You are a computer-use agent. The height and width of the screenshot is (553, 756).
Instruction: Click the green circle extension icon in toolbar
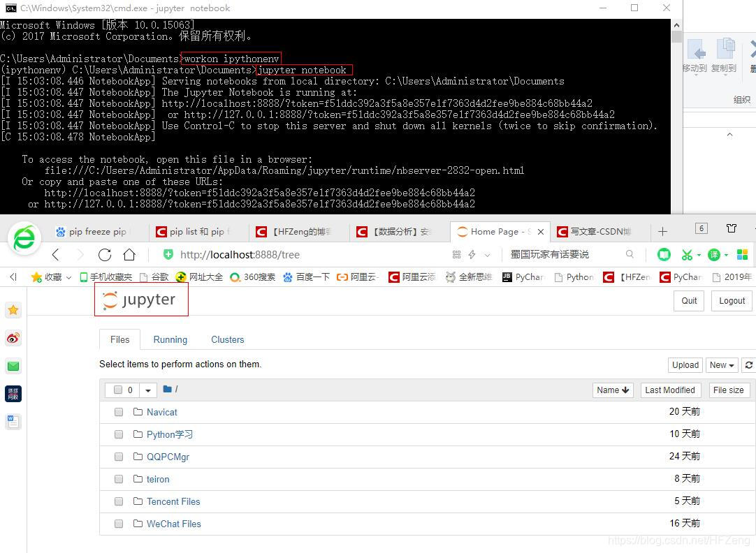click(x=664, y=254)
